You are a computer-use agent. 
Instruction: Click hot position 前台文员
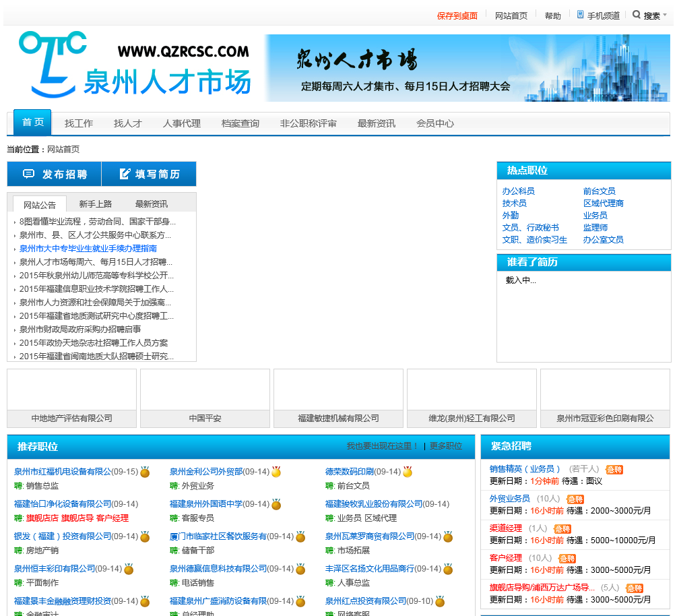[600, 191]
